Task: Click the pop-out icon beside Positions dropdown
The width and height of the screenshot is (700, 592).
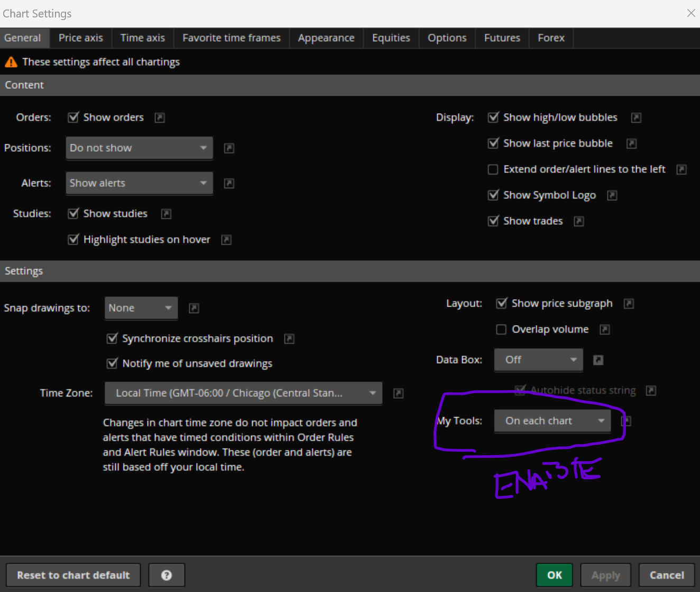Action: click(x=229, y=148)
